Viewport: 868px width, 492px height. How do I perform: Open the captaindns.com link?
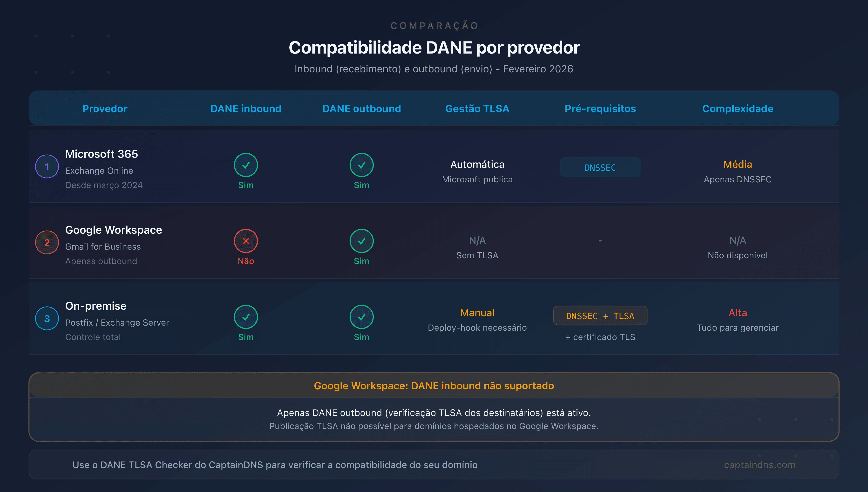coord(759,465)
